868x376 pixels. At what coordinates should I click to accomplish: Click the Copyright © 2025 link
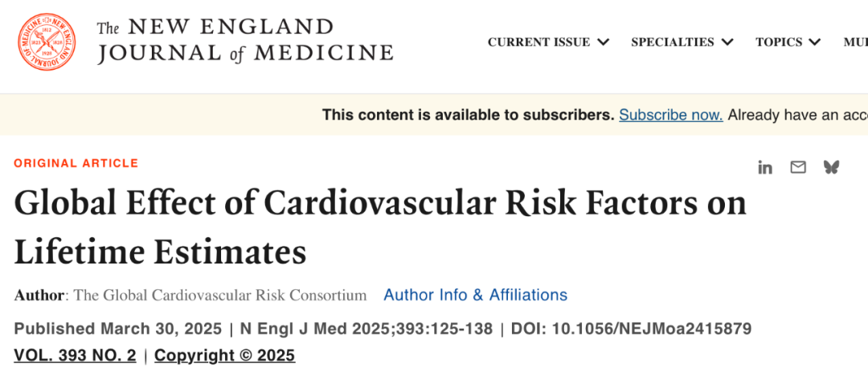pyautogui.click(x=224, y=355)
